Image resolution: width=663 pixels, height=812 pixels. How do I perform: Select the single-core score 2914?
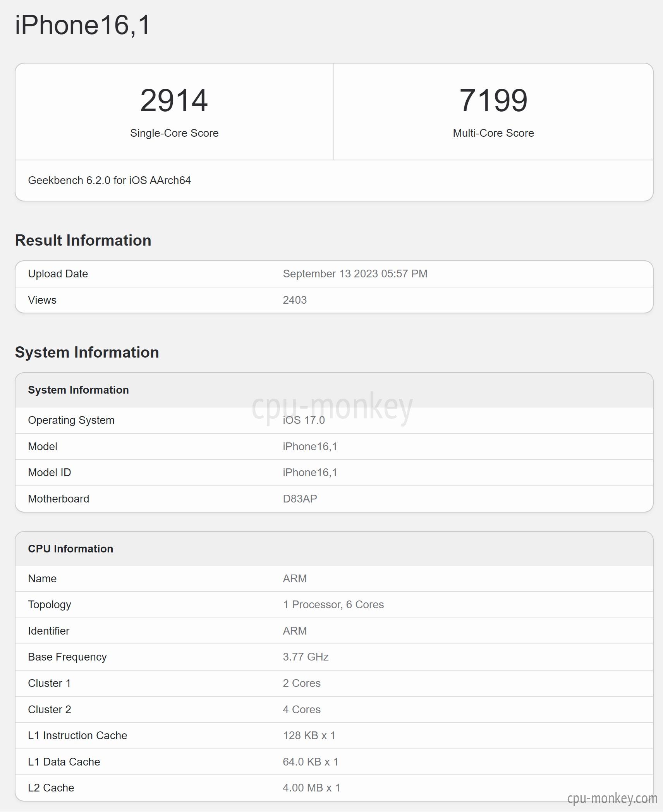point(174,100)
